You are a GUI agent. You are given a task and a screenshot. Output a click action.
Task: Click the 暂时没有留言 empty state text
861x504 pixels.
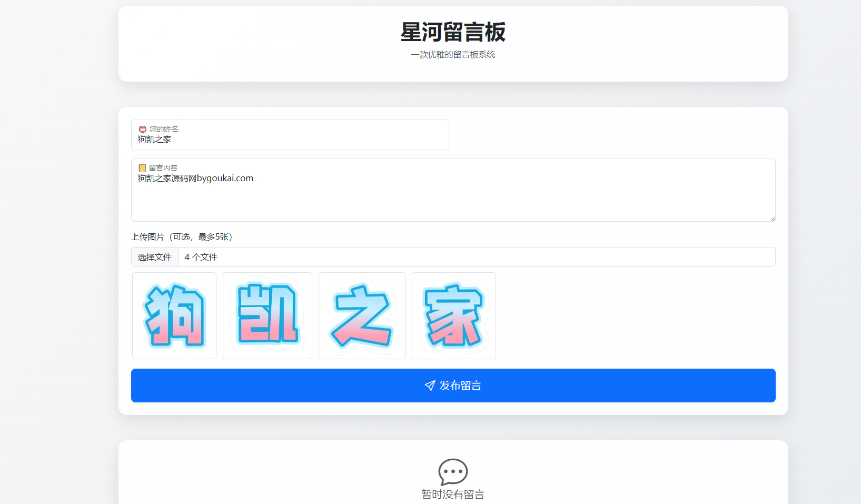(453, 495)
